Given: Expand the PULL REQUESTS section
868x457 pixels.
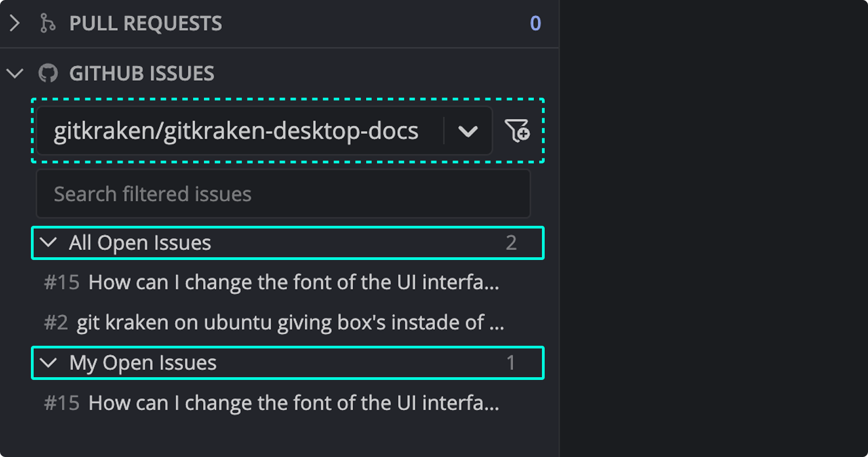Looking at the screenshot, I should coord(15,23).
